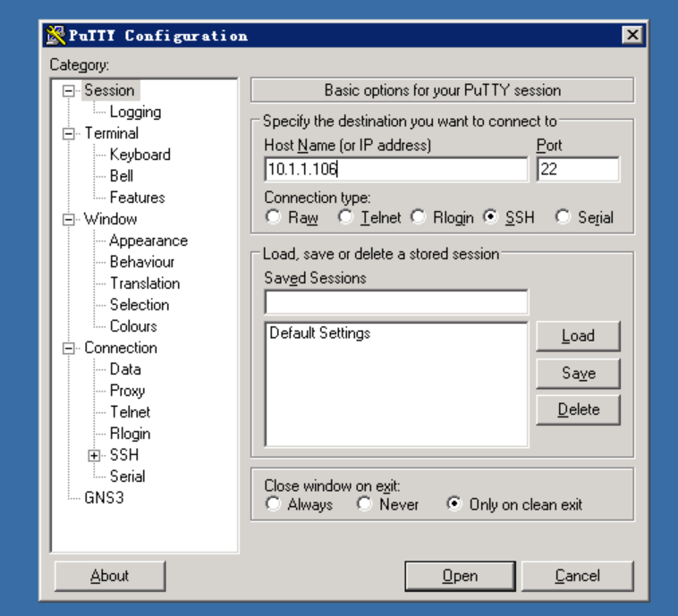Viewport: 678px width, 616px height.
Task: Select Session category in tree
Action: (x=110, y=90)
